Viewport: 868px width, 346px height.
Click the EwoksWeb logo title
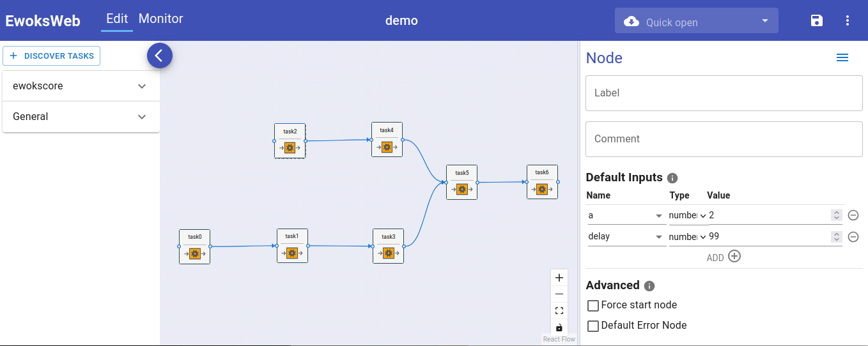43,21
